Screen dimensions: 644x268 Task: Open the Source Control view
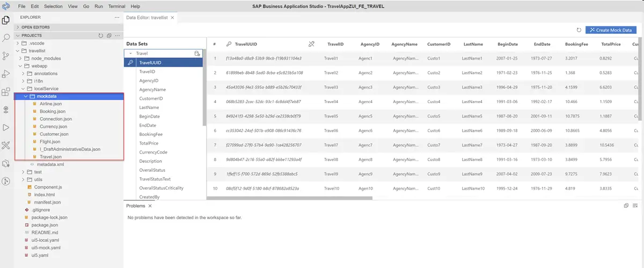[6, 56]
